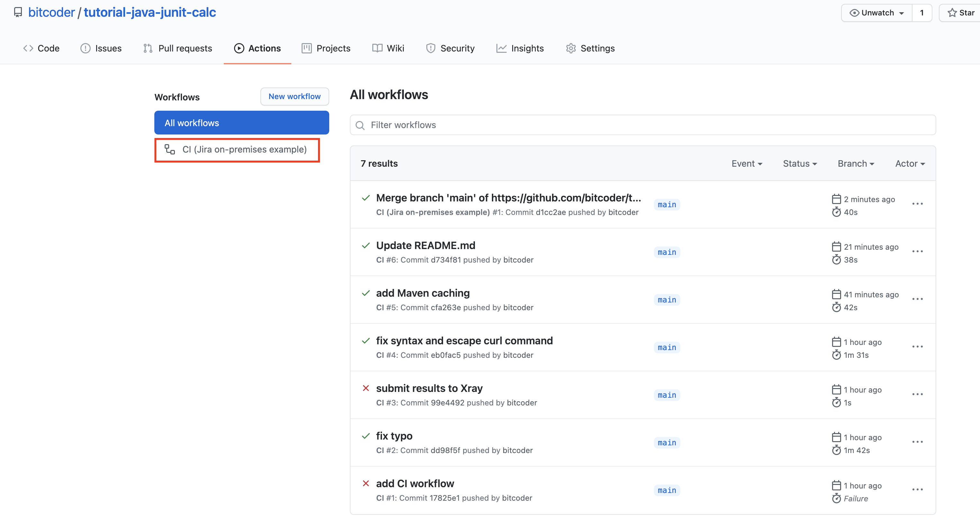Switch to the Code tab
The width and height of the screenshot is (980, 529).
click(41, 48)
